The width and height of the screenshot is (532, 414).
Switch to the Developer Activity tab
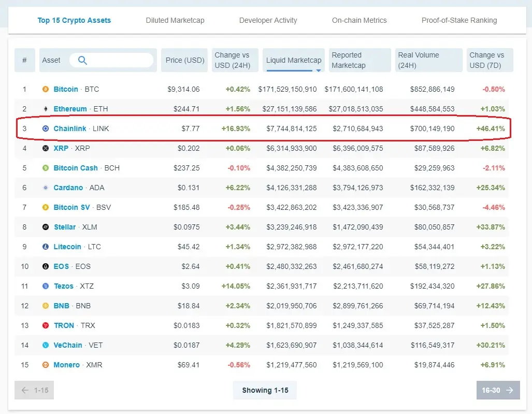click(268, 20)
